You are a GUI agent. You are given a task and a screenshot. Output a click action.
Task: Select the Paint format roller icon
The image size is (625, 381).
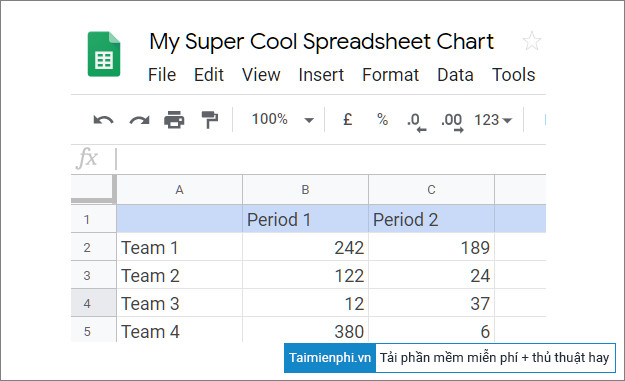click(210, 120)
